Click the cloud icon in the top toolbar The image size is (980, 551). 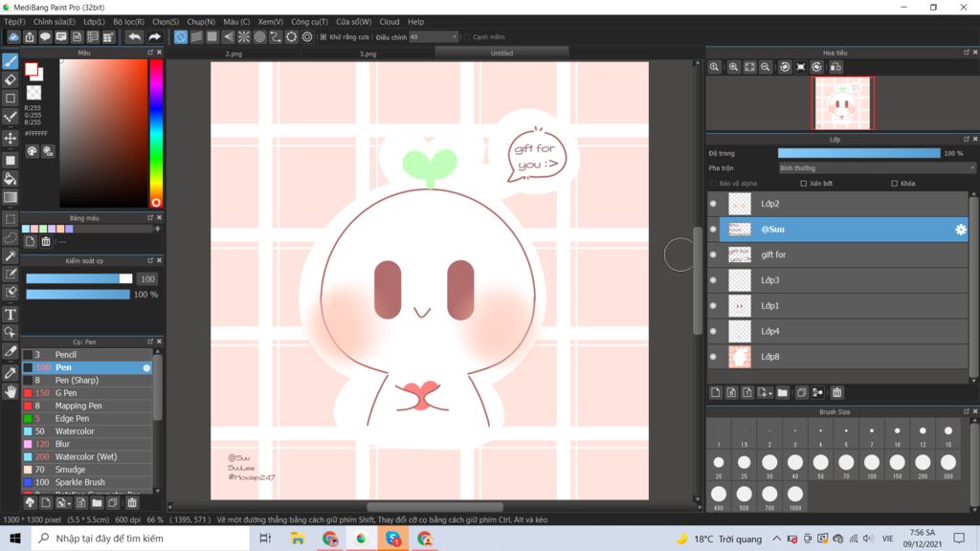click(13, 37)
